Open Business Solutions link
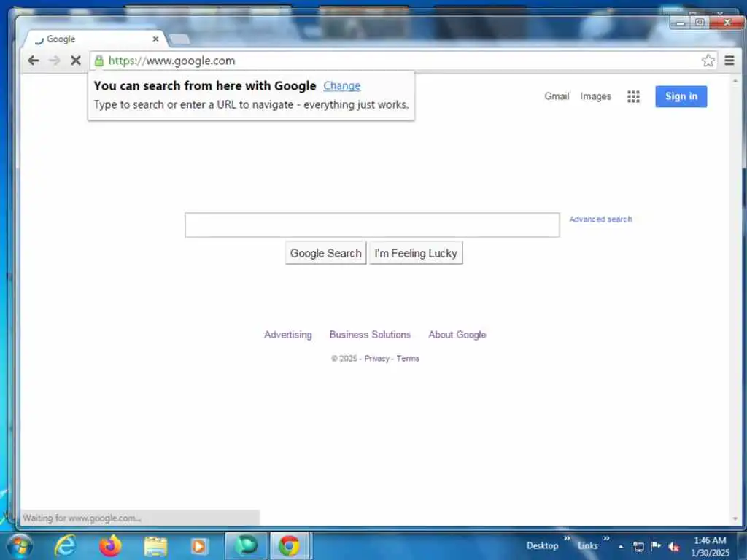The image size is (747, 560). click(370, 335)
